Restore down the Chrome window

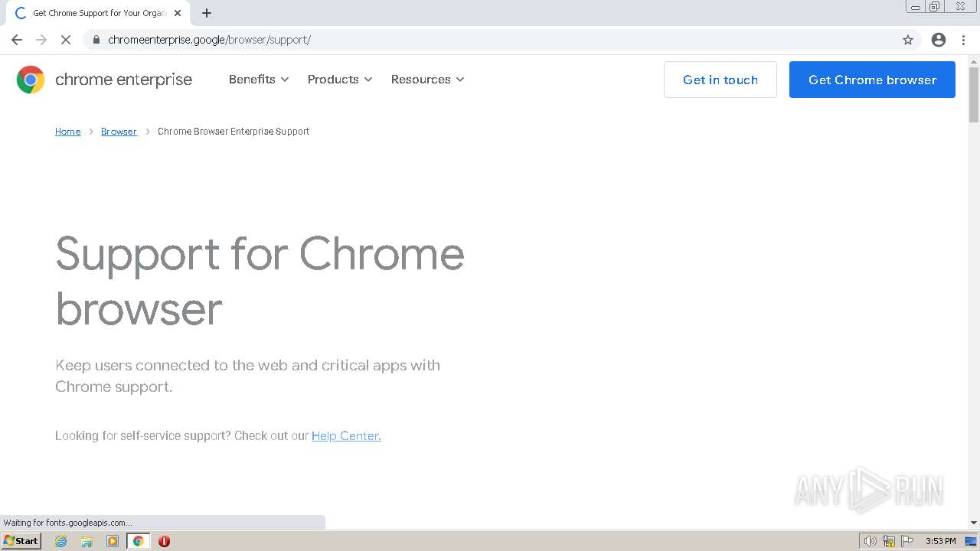(935, 7)
